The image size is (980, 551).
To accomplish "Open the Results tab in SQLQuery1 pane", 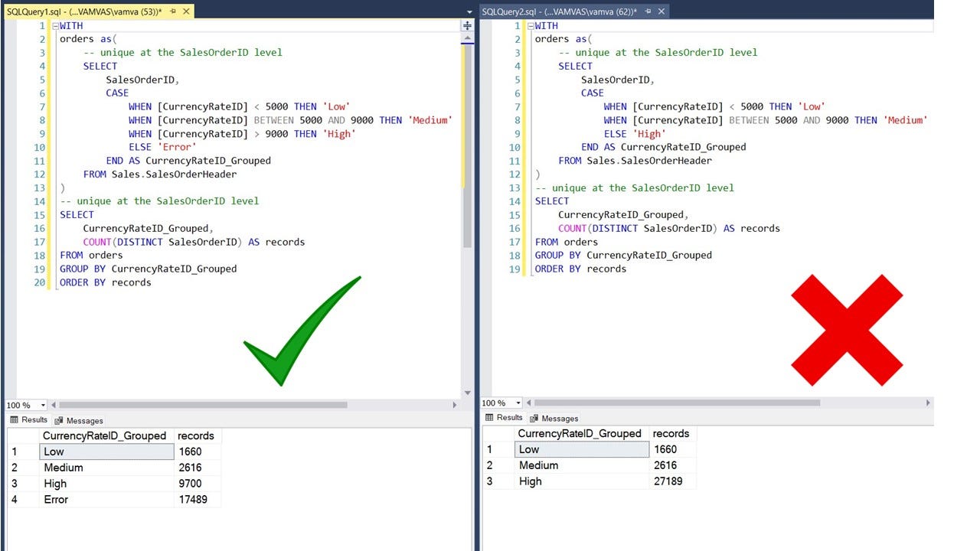I will click(29, 419).
